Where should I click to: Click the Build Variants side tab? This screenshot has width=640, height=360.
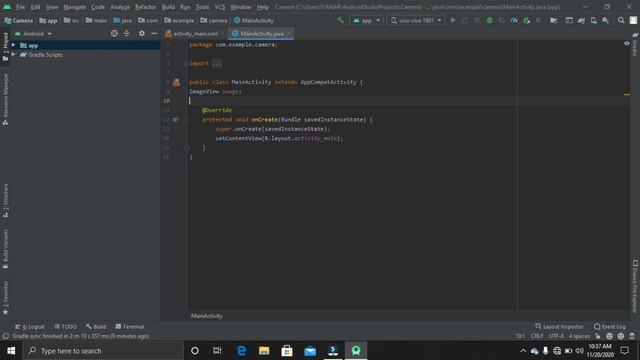click(x=5, y=249)
